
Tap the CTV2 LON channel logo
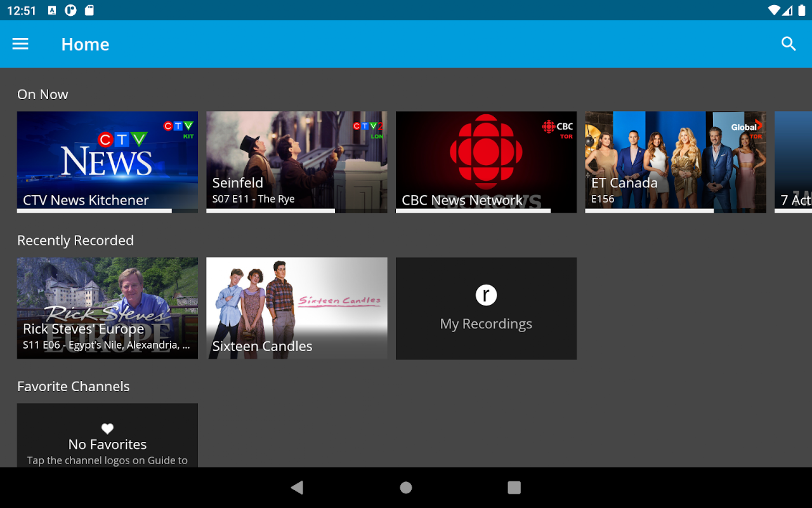pos(369,130)
